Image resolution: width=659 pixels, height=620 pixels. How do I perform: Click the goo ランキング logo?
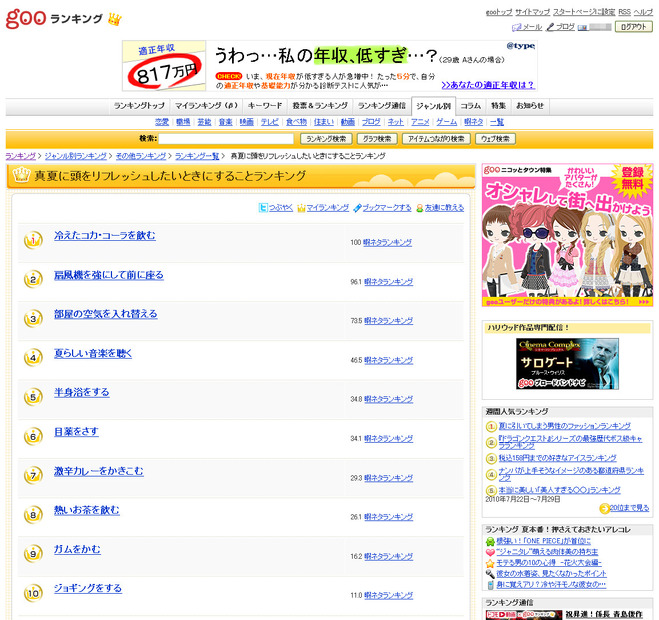[63, 18]
